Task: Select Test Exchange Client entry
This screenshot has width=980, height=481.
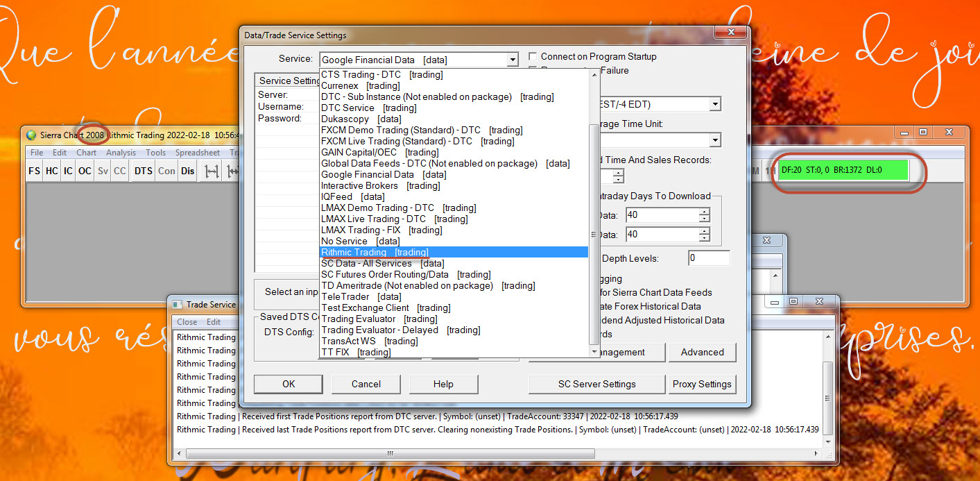Action: pos(454,307)
